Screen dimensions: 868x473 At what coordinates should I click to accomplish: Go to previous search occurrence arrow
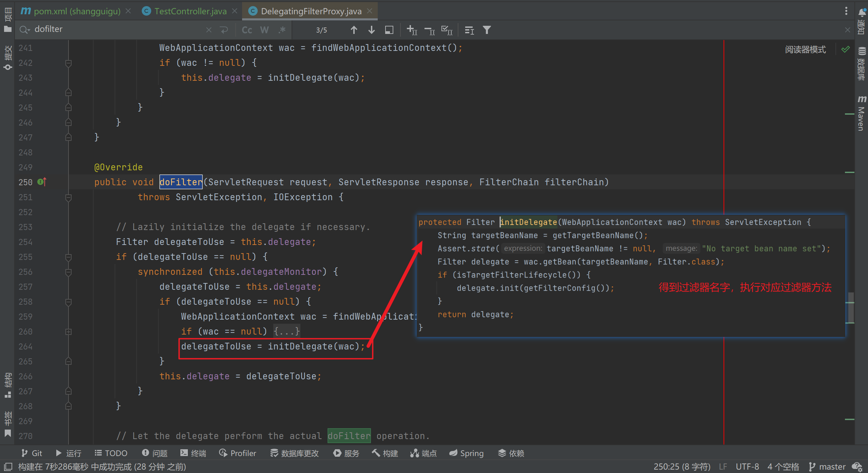[x=354, y=30]
